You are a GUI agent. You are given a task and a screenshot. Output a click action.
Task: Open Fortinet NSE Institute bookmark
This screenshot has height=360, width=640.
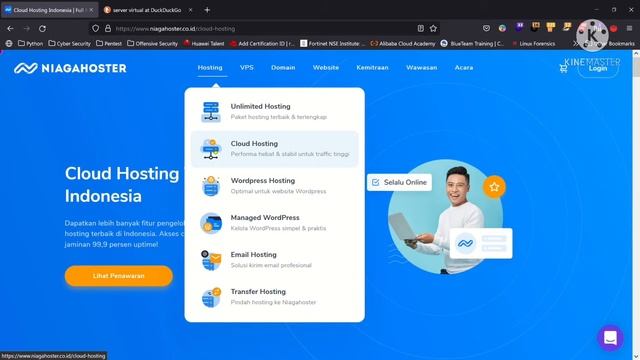333,43
